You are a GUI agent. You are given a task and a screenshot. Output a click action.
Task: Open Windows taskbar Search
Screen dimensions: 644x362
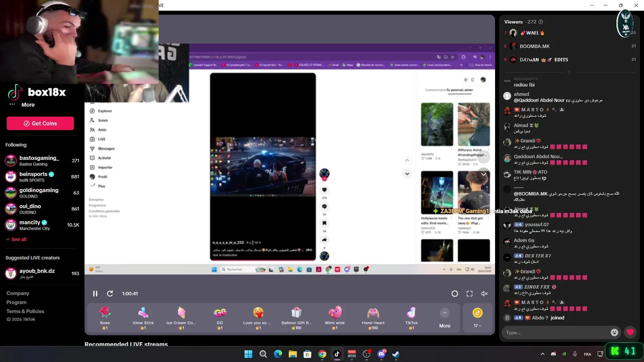263,354
